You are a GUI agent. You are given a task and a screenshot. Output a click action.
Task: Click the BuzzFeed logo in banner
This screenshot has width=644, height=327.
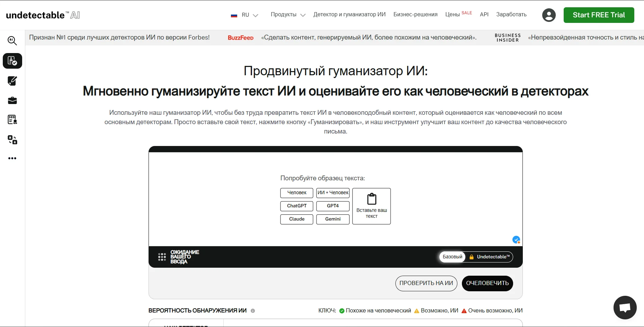click(x=241, y=38)
